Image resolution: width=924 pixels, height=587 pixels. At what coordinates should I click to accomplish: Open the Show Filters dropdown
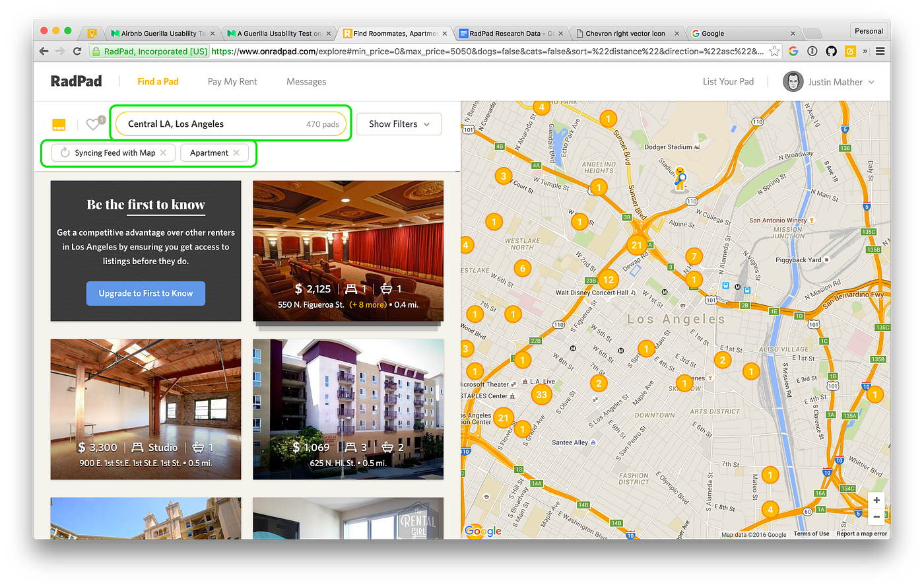click(399, 123)
